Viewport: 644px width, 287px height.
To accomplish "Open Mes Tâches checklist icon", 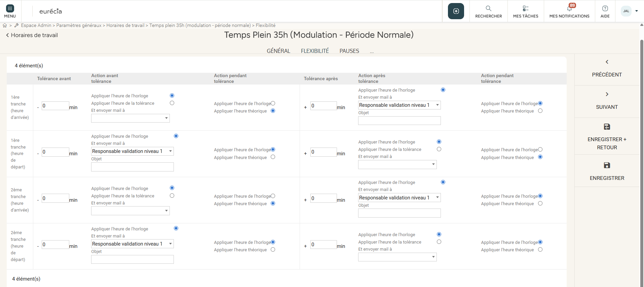I will point(525,8).
